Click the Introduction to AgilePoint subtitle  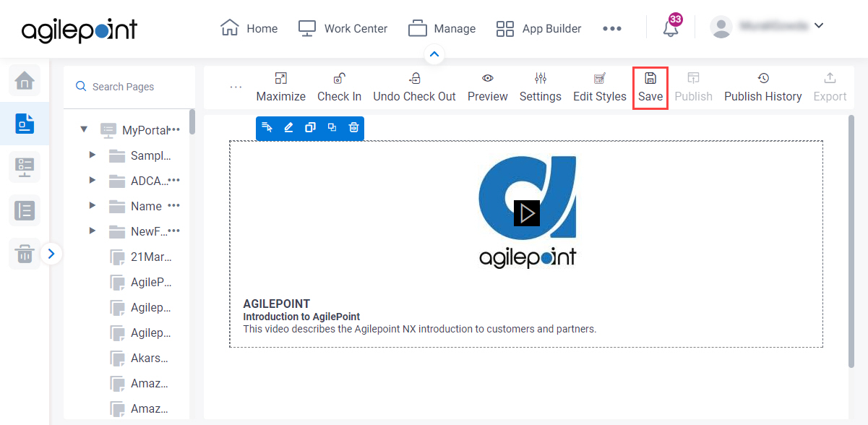[x=301, y=317]
